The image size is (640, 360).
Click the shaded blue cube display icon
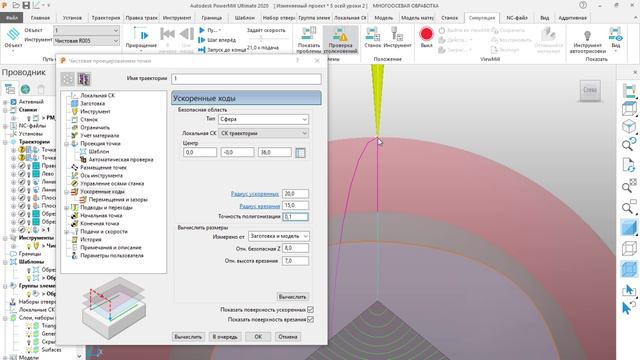[x=629, y=227]
